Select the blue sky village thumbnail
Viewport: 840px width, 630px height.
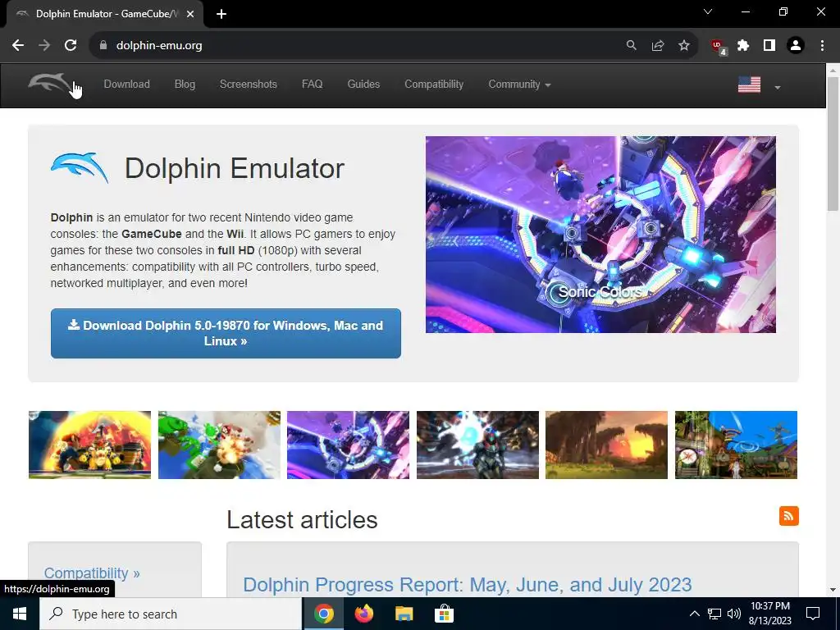(736, 445)
